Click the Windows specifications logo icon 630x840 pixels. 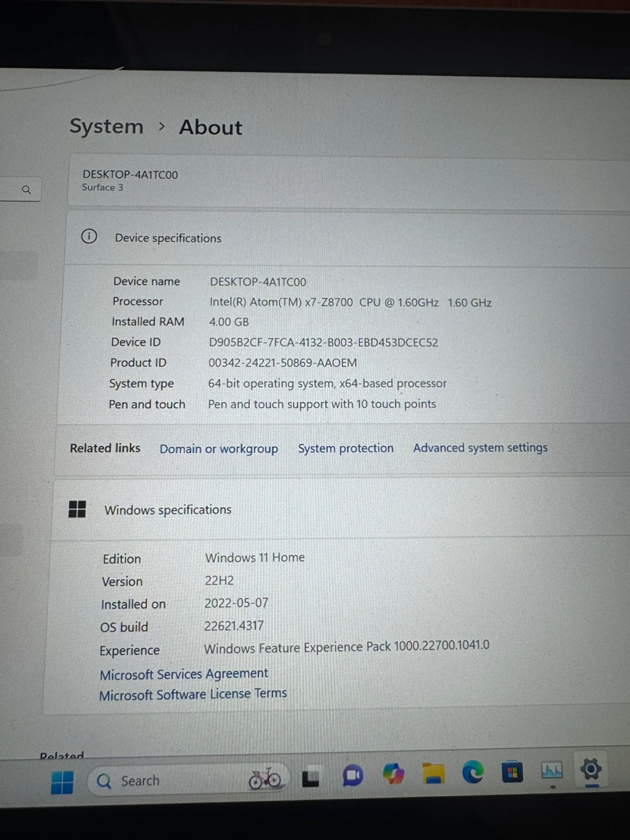click(77, 509)
